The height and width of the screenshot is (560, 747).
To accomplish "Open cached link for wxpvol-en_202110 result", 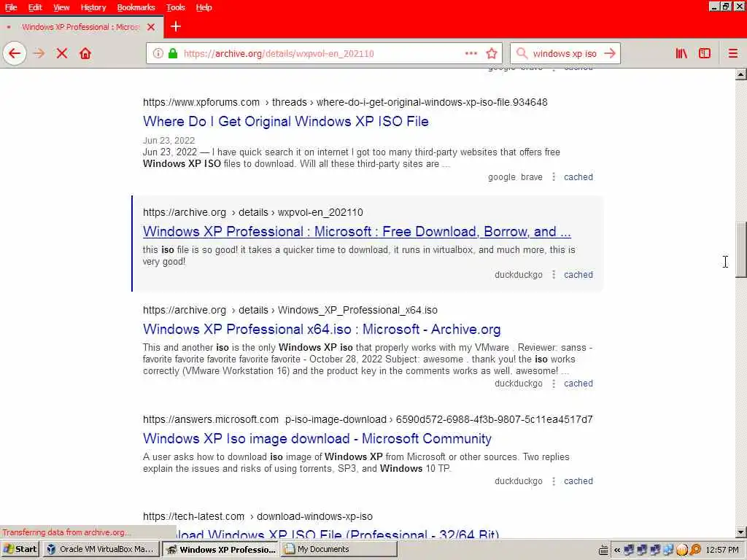I will pyautogui.click(x=578, y=274).
